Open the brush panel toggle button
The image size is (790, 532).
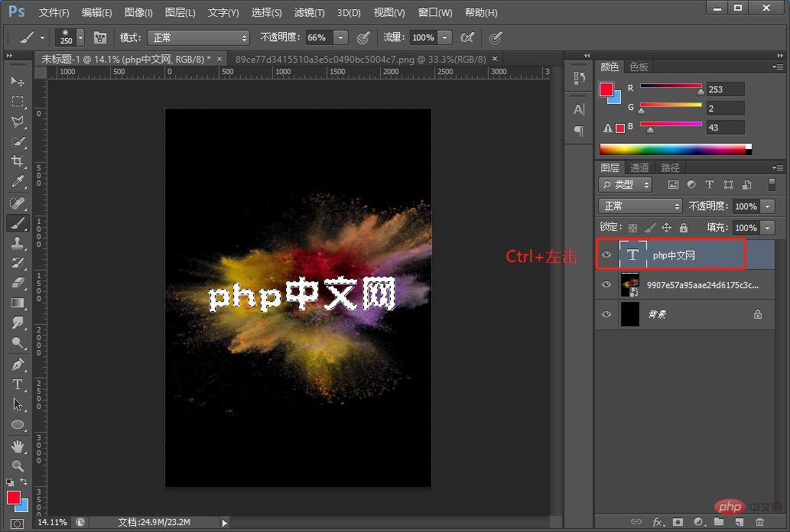click(100, 37)
